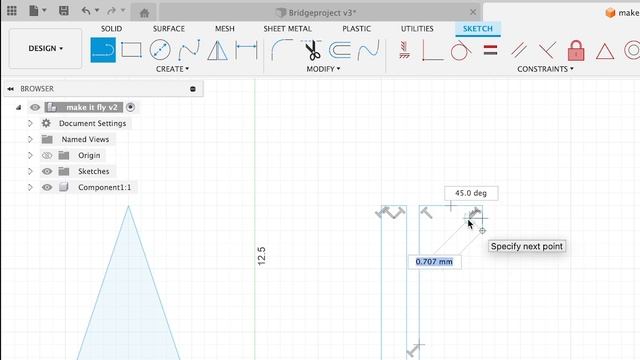Image resolution: width=640 pixels, height=360 pixels.
Task: Switch to the UTILITIES tab
Action: click(417, 29)
